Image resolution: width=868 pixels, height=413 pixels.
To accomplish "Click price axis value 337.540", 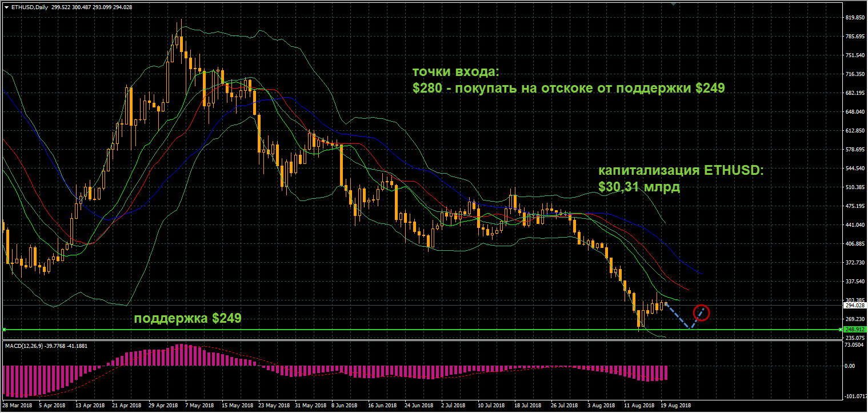I will 854,282.
